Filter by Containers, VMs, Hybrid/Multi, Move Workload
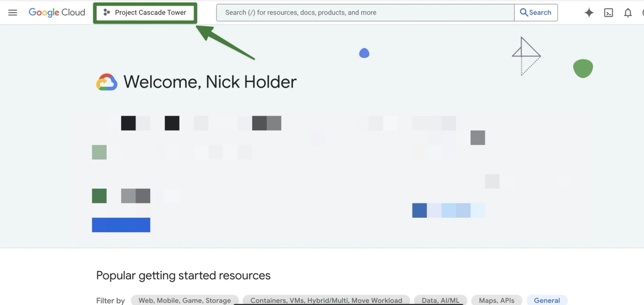644x305 pixels. tap(326, 300)
